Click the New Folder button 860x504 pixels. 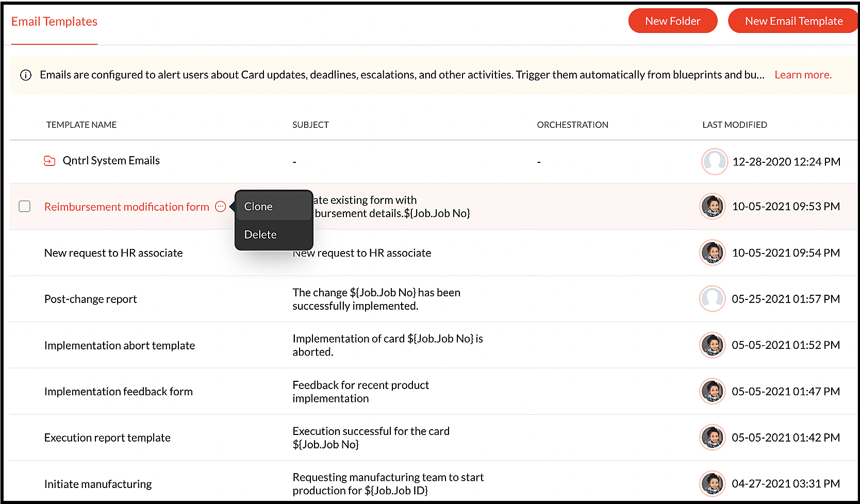672,21
